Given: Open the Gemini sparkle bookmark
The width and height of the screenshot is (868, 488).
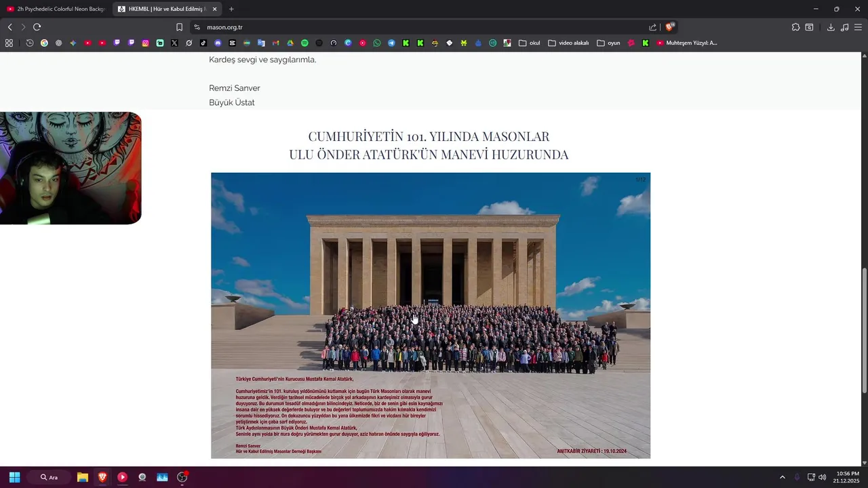Looking at the screenshot, I should [x=73, y=43].
